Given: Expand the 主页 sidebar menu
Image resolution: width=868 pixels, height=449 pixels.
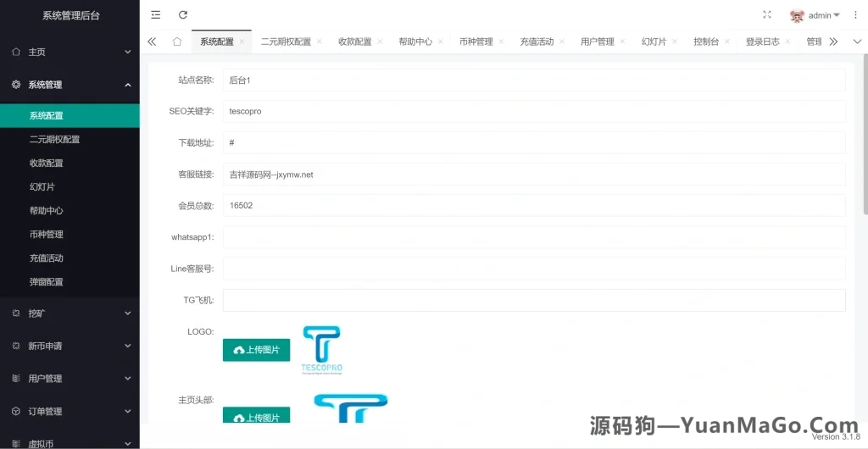Looking at the screenshot, I should coord(70,52).
